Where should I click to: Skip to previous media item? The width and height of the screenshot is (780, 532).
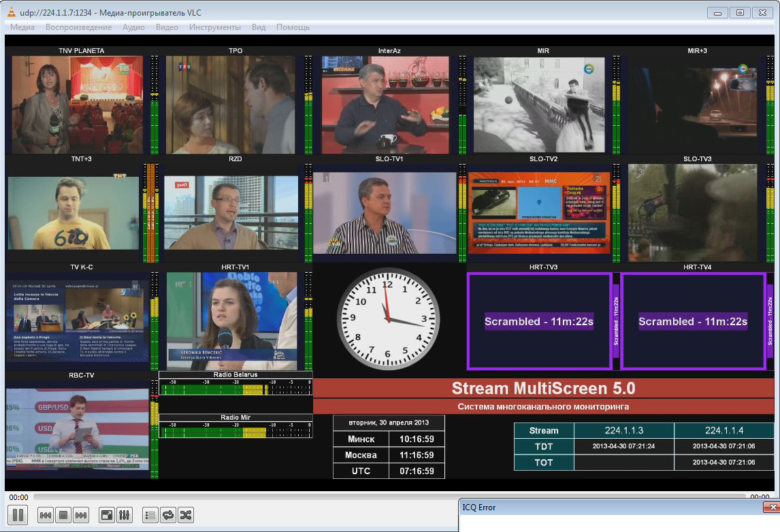pyautogui.click(x=46, y=516)
